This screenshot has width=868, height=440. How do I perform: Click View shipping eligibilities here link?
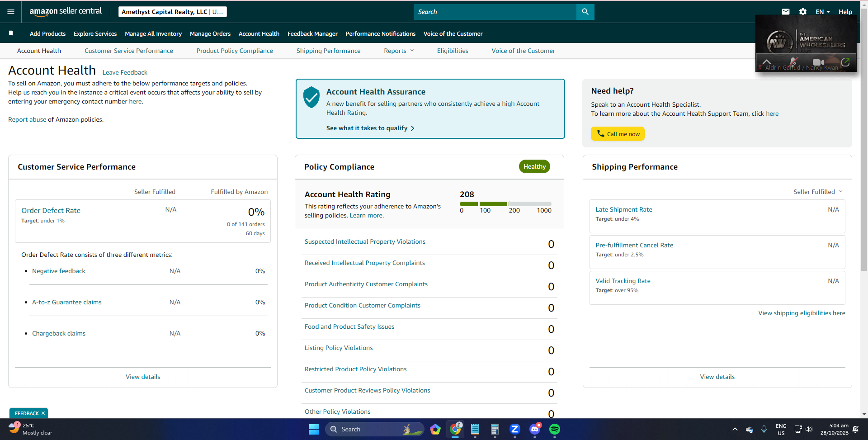pos(802,313)
